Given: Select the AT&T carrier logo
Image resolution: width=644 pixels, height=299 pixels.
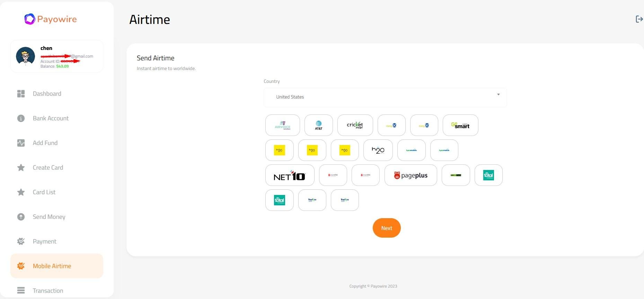Looking at the screenshot, I should click(318, 125).
